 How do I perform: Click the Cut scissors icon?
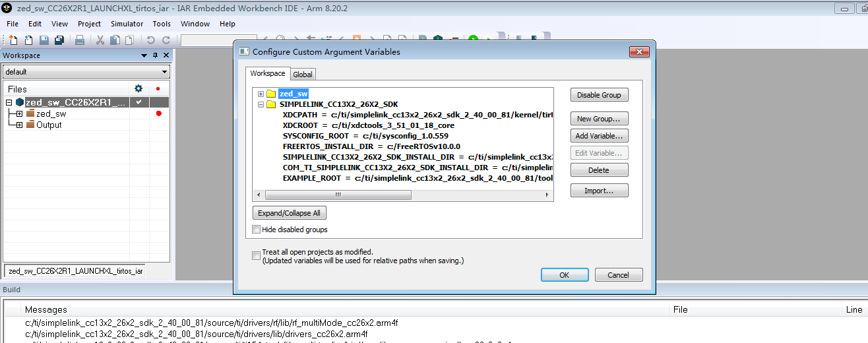pyautogui.click(x=100, y=40)
